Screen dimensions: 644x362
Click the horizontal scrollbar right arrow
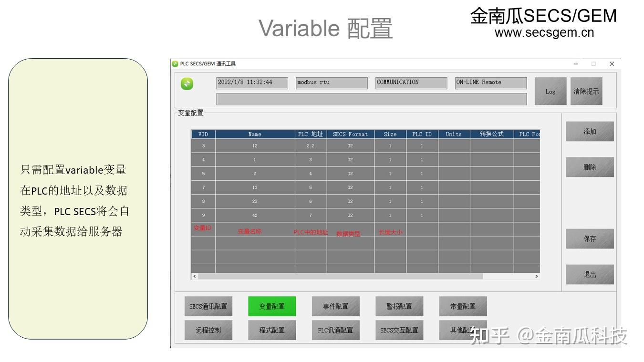pos(536,276)
